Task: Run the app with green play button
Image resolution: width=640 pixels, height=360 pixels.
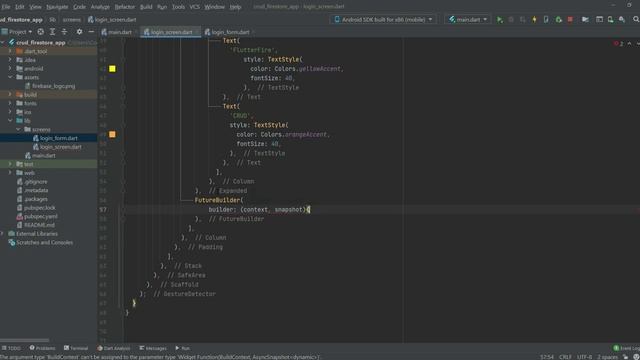Action: (500, 20)
